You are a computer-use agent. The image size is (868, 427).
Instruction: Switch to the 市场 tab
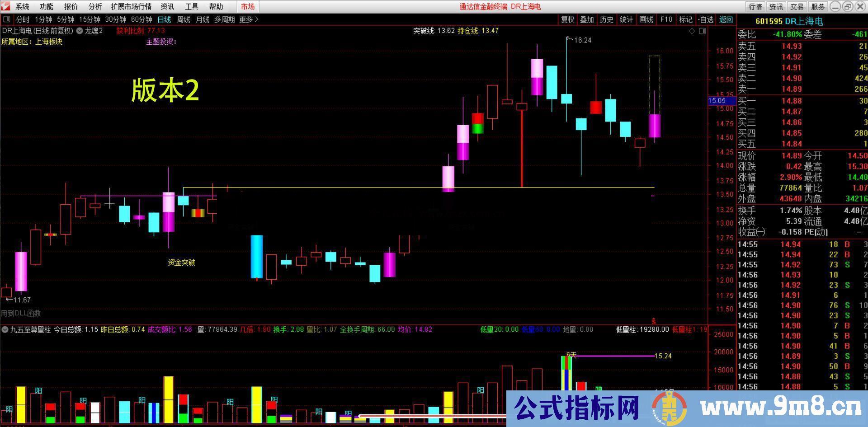point(248,6)
